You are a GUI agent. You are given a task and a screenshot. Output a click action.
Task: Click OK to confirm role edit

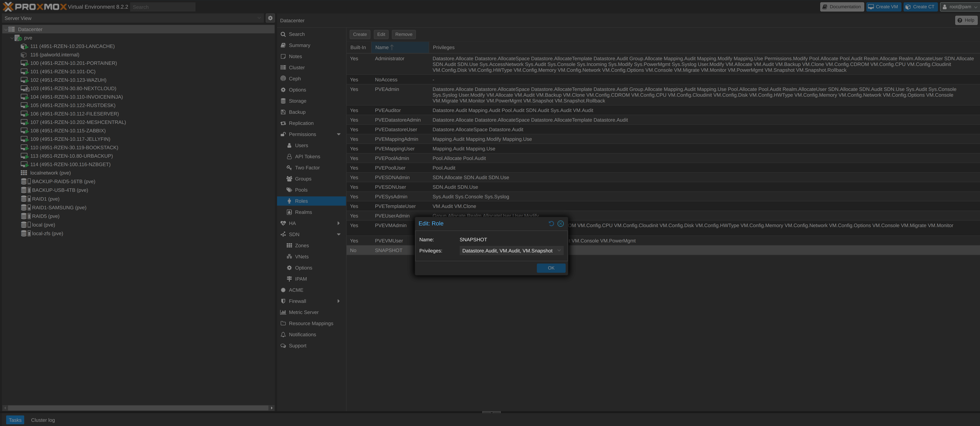click(x=550, y=268)
